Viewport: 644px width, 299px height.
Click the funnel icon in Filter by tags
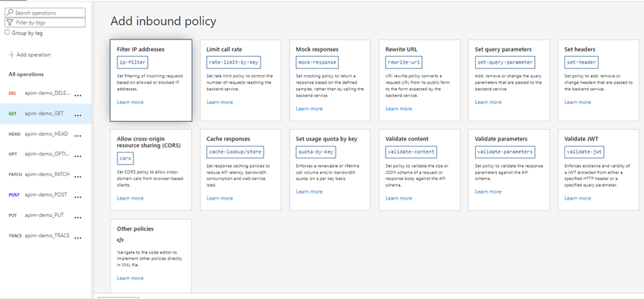point(10,23)
